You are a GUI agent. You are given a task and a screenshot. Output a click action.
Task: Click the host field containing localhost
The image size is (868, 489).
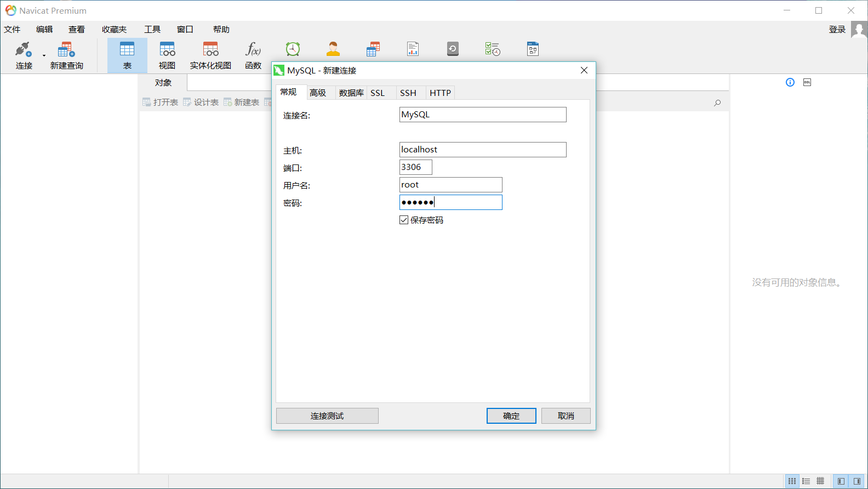[x=483, y=150]
